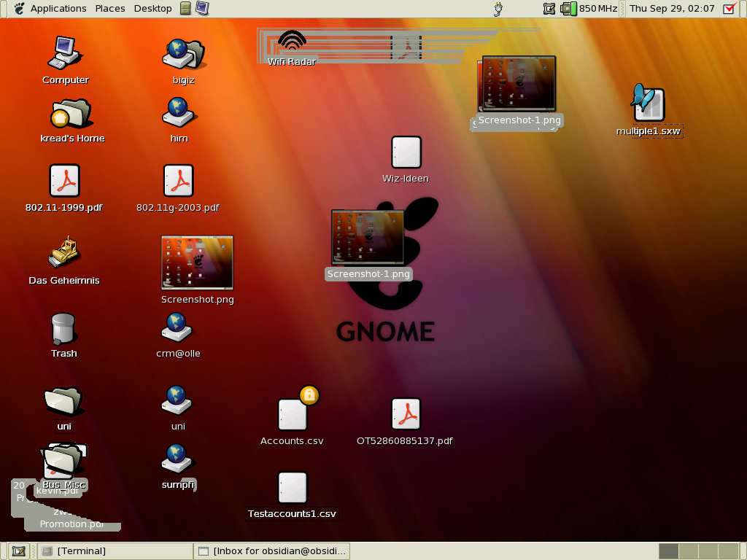Launch the Wifi Radar icon

click(292, 44)
